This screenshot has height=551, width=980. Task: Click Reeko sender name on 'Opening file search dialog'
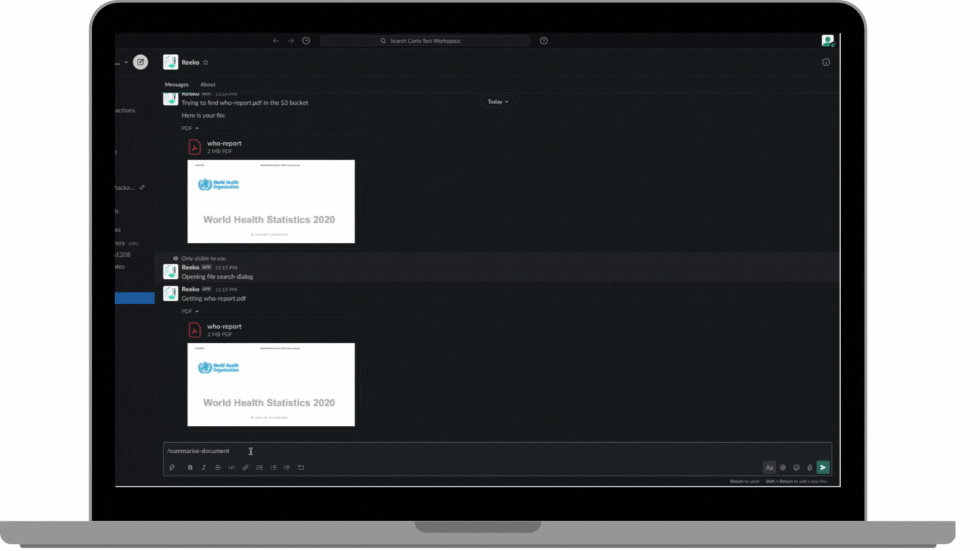point(191,268)
